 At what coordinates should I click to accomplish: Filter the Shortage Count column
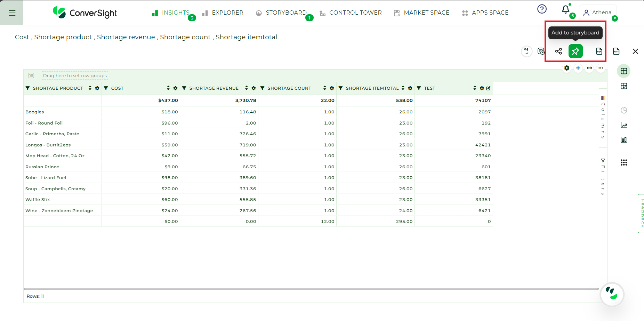(263, 88)
